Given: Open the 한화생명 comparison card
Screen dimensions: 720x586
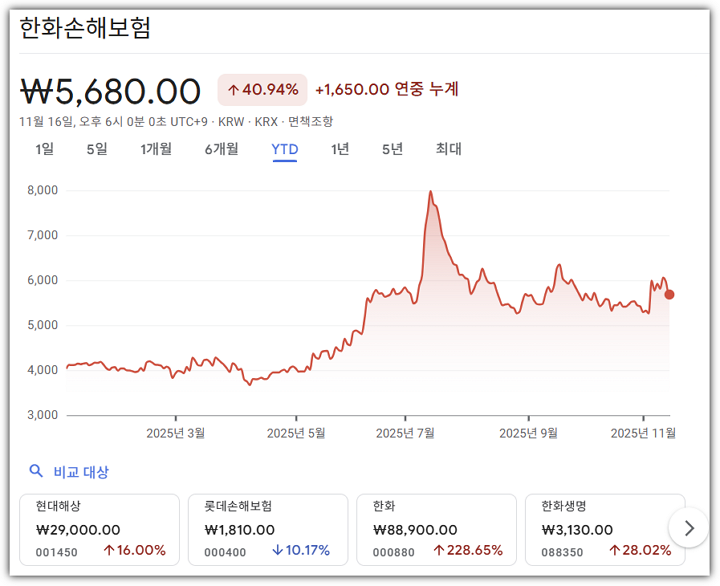Looking at the screenshot, I should [605, 530].
